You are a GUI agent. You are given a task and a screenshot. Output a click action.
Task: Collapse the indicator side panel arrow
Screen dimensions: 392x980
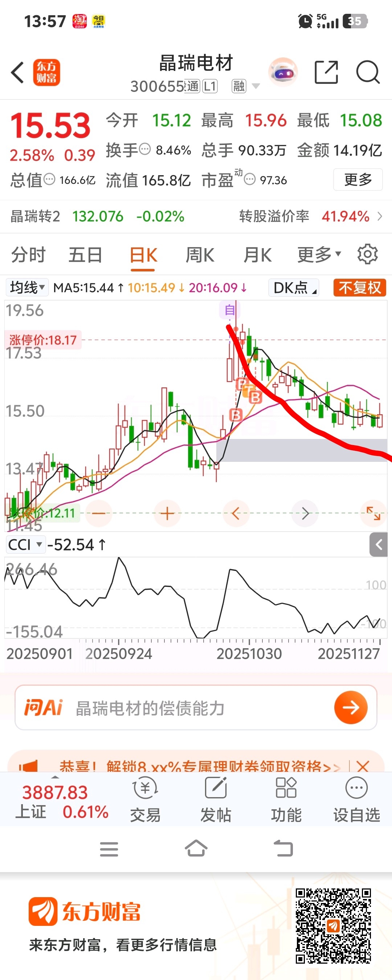(378, 545)
